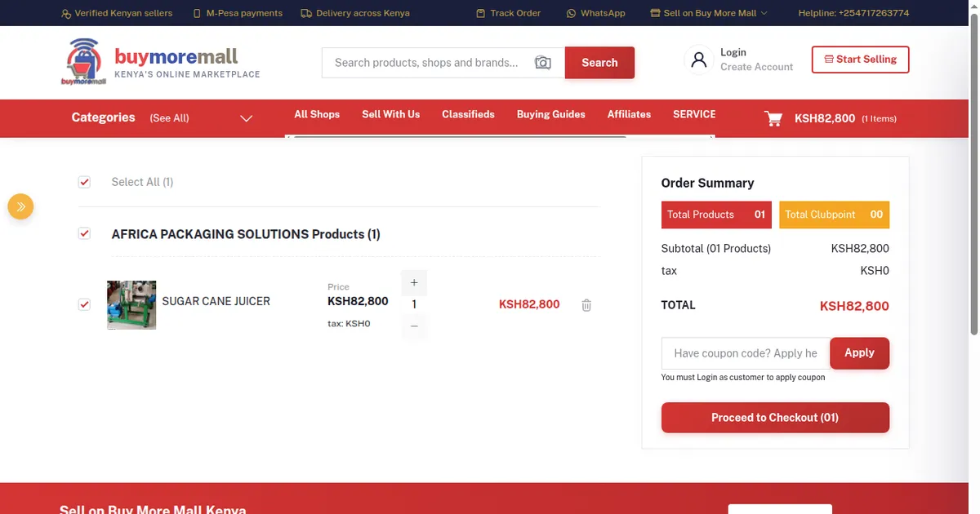Click the Verified Kenyan sellers badge

(117, 13)
